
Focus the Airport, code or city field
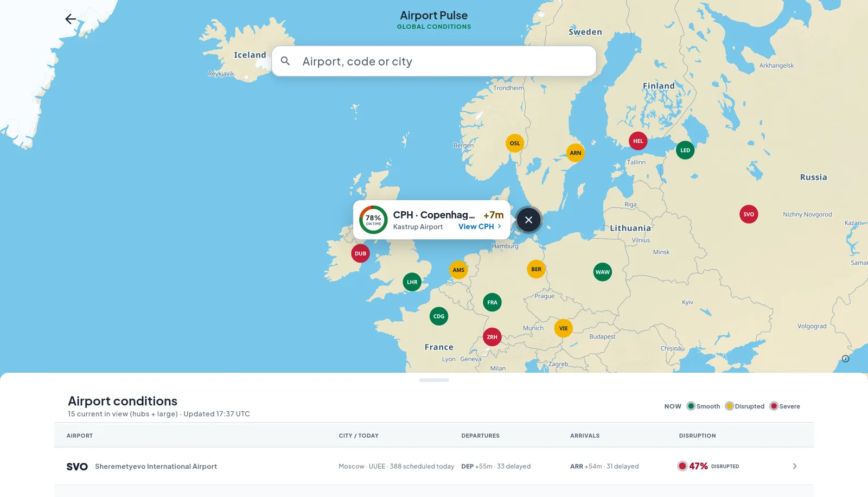click(434, 61)
